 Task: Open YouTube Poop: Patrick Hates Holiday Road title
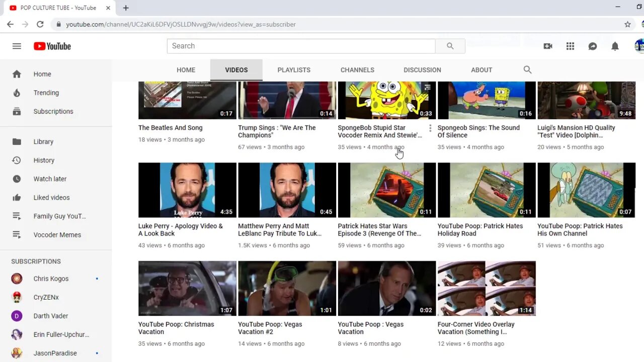point(480,230)
